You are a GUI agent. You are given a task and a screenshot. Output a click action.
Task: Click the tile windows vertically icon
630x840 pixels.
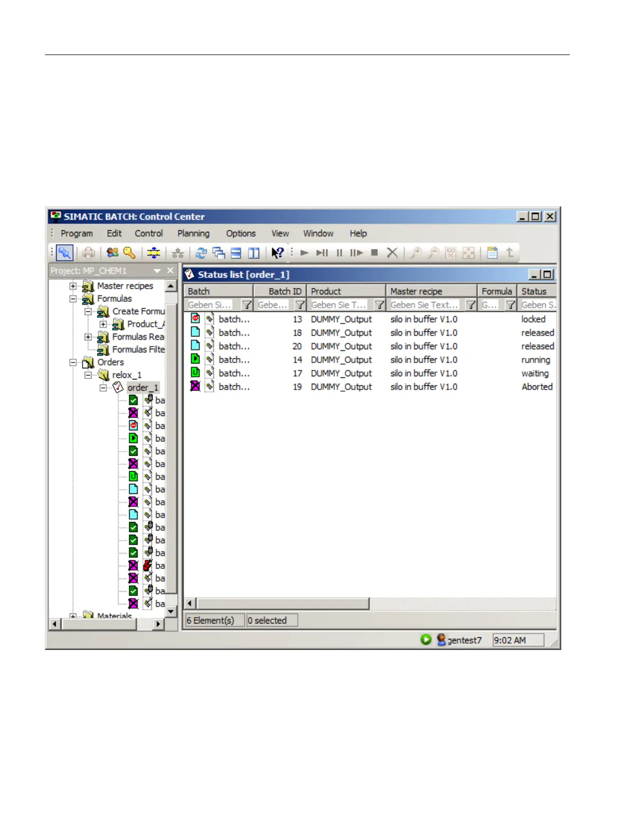click(x=254, y=253)
